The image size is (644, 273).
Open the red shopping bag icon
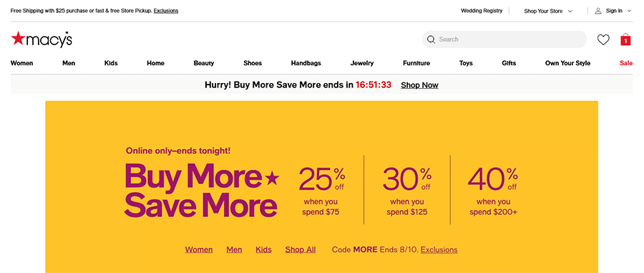[x=625, y=39]
